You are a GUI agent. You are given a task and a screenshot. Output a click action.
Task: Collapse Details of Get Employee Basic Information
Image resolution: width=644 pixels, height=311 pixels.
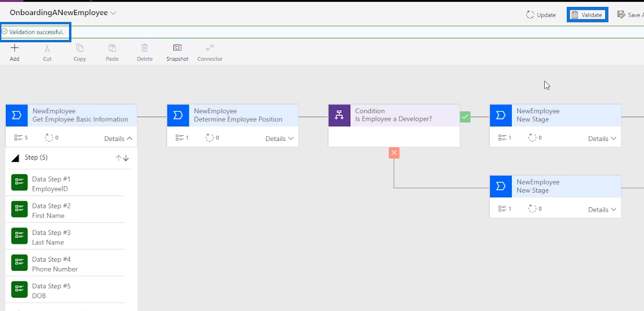point(118,139)
